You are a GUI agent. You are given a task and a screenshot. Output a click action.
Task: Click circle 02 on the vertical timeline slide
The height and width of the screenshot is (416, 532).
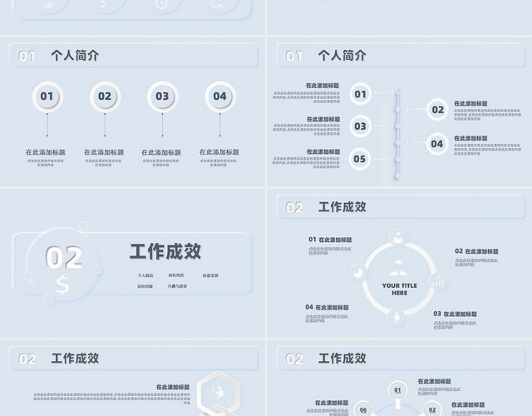point(437,110)
